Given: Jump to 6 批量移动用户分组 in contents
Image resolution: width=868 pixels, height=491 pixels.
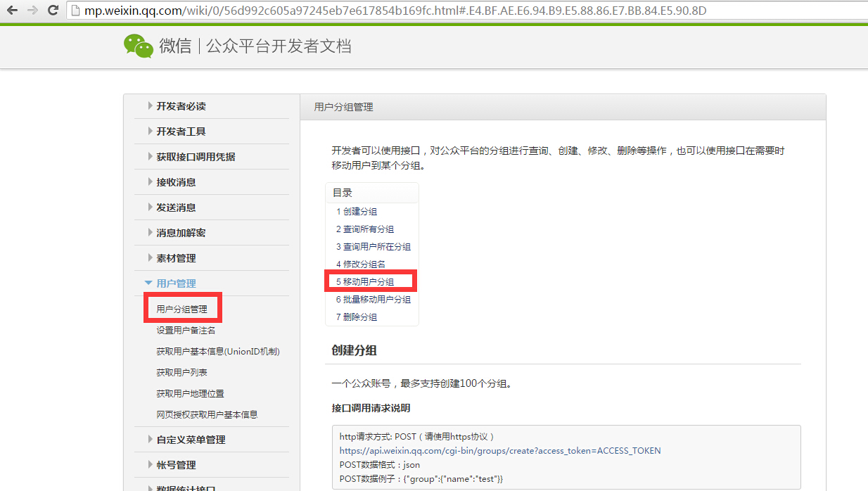Looking at the screenshot, I should [374, 299].
